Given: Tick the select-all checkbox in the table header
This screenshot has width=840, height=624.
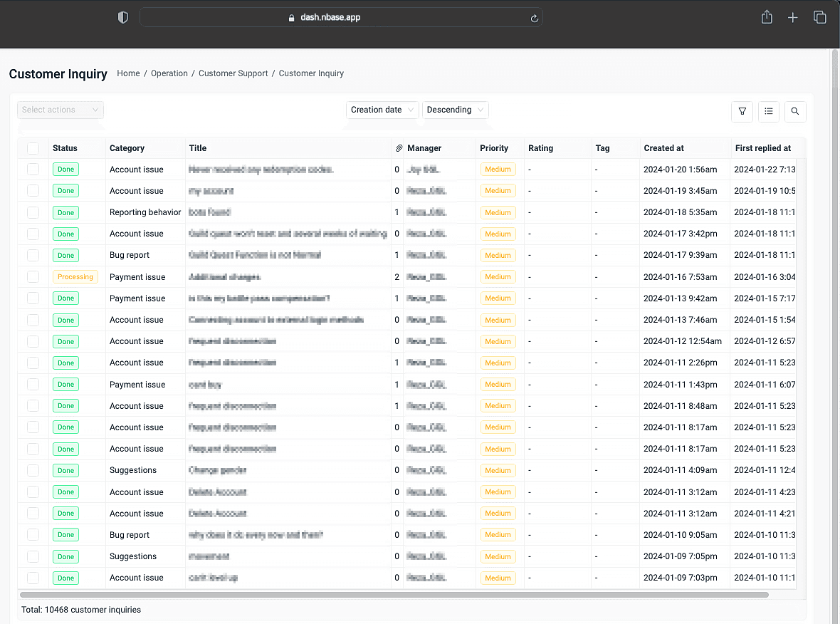Looking at the screenshot, I should point(33,148).
